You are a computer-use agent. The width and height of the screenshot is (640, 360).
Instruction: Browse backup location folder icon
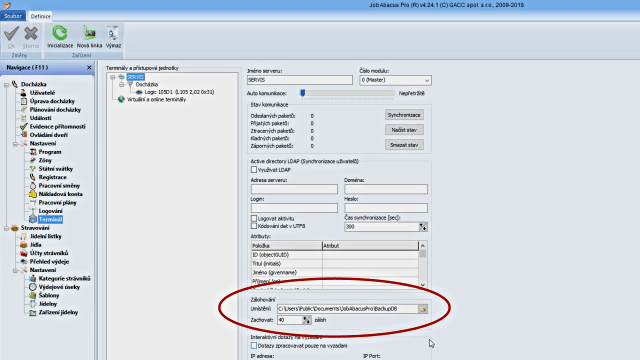pyautogui.click(x=422, y=309)
